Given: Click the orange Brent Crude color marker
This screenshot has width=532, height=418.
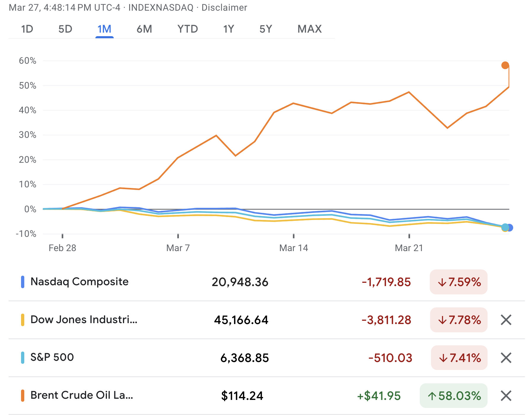Looking at the screenshot, I should [x=23, y=395].
